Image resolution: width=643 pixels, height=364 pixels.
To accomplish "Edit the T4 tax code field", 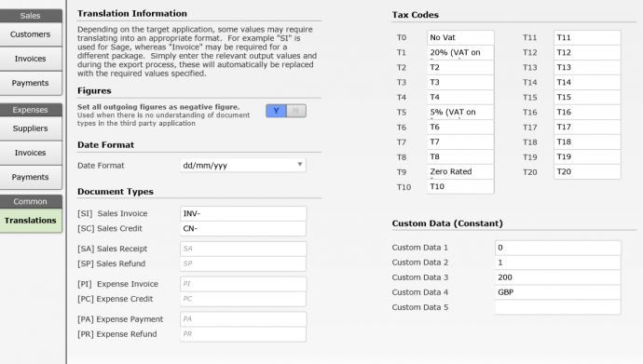I will pyautogui.click(x=460, y=97).
